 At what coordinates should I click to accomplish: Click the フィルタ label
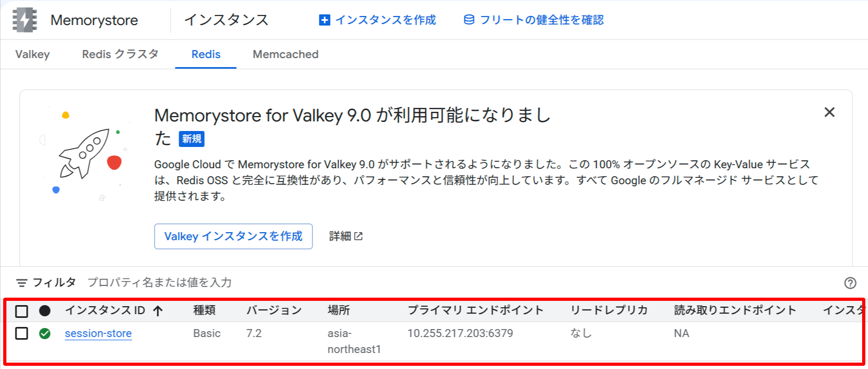(54, 282)
